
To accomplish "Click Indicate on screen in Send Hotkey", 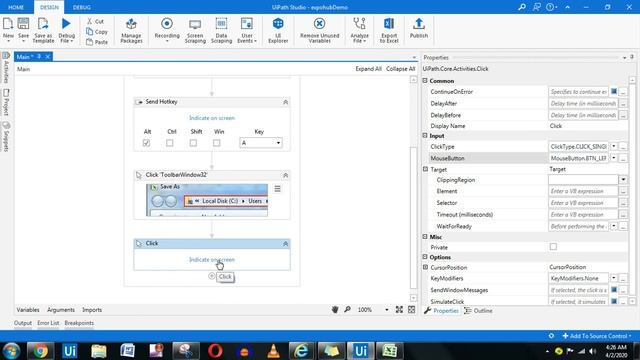I will (x=212, y=118).
